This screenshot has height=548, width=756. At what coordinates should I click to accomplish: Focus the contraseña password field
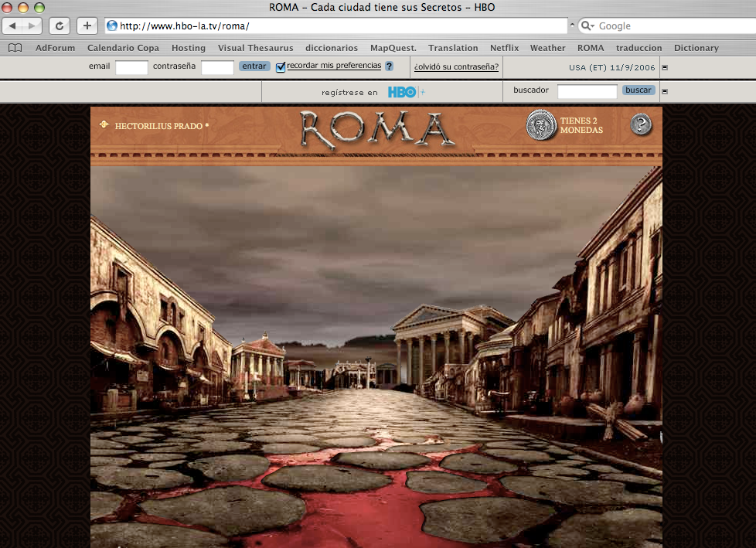tap(217, 67)
